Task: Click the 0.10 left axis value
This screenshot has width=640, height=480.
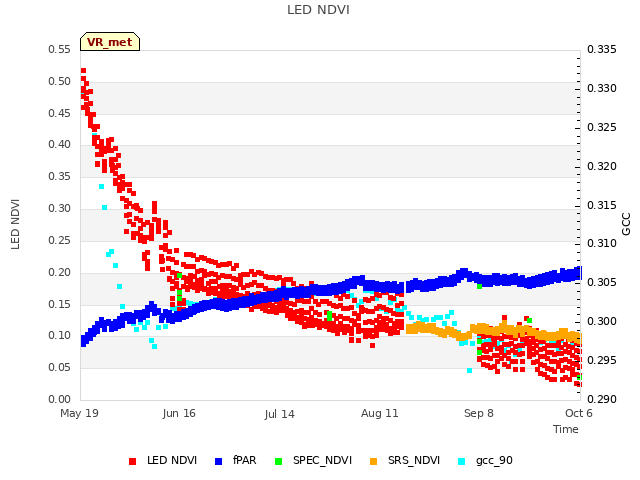Action: tap(59, 336)
